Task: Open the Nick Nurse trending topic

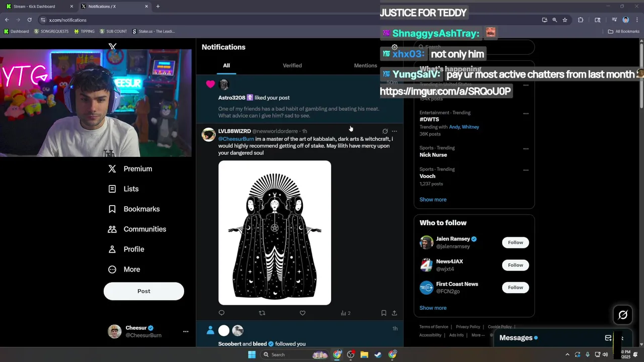Action: tap(433, 155)
